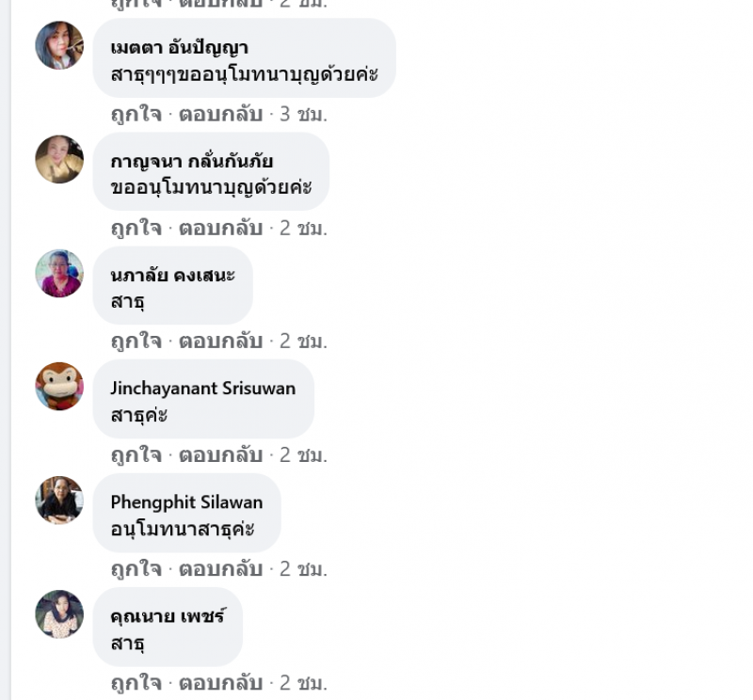Reply (ตอบกลับ) to Phengphit Silawan's comment
Screen dimensions: 753x700
[220, 569]
